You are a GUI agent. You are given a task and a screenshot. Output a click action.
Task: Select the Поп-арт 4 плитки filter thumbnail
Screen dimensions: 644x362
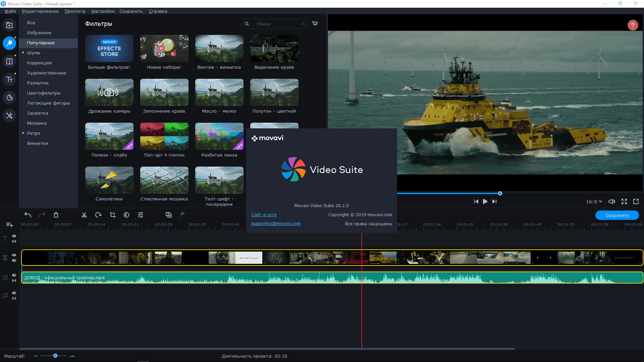click(164, 136)
